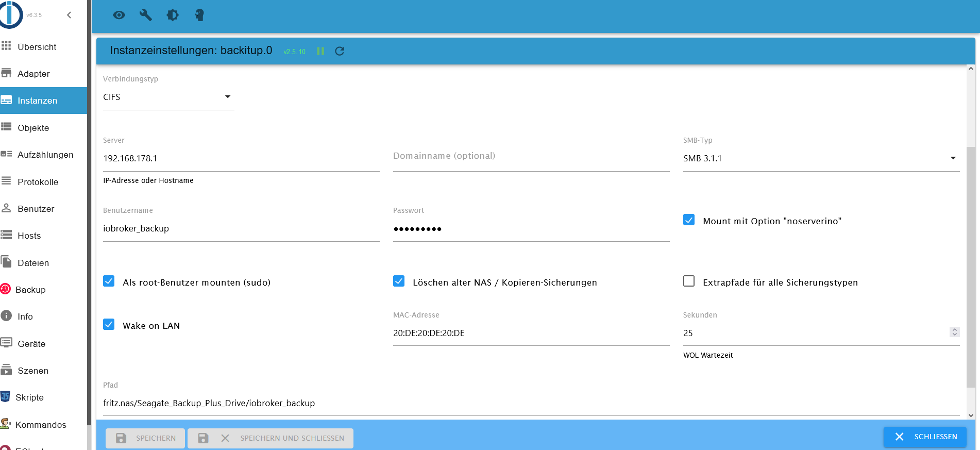The image size is (980, 450).
Task: Click the Dateien files icon
Action: click(6, 262)
